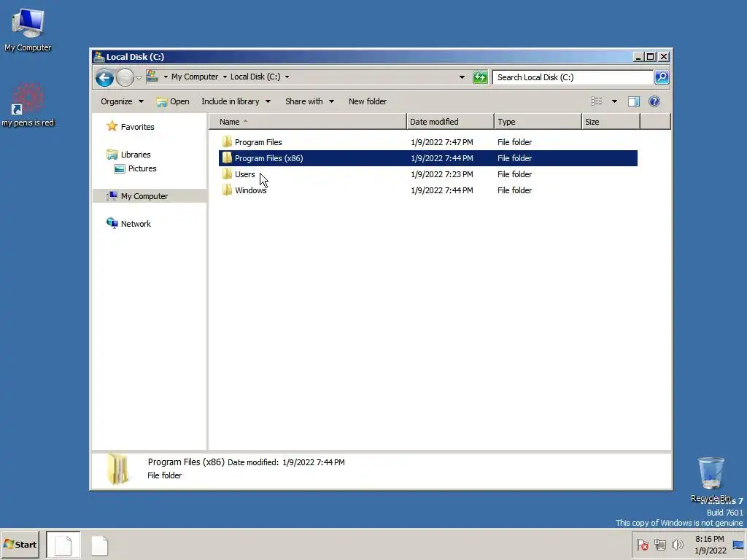Click the large folder icon in details pane
The width and height of the screenshot is (747, 560).
(x=117, y=469)
